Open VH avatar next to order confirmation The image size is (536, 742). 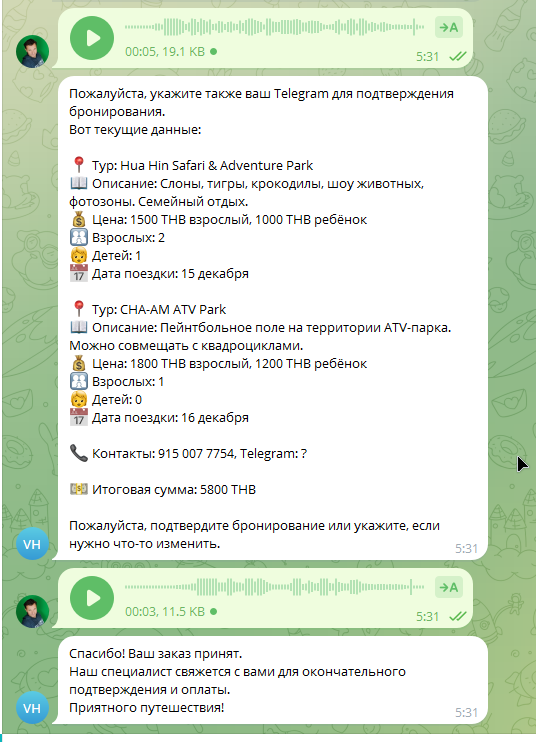tap(32, 708)
